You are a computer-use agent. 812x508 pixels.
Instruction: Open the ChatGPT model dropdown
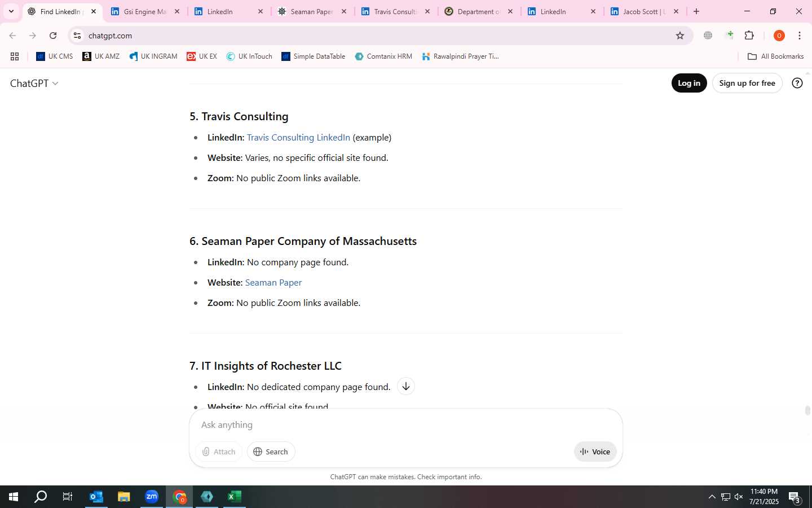pyautogui.click(x=34, y=83)
